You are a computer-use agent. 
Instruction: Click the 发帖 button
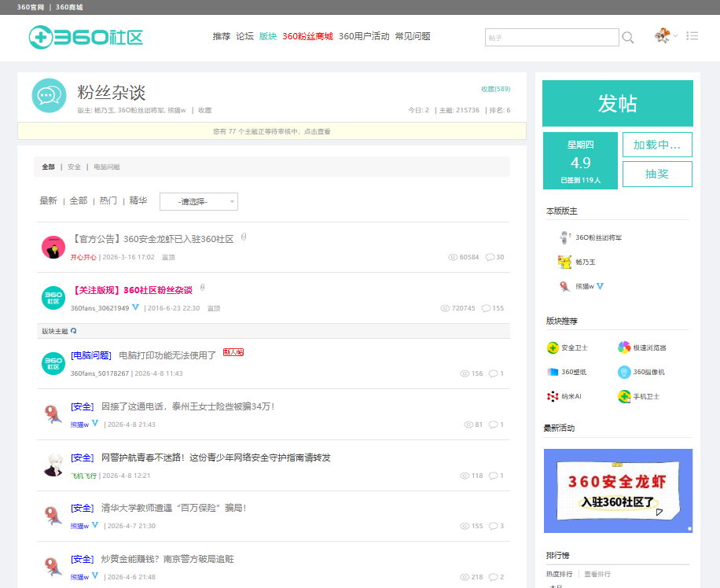(618, 103)
